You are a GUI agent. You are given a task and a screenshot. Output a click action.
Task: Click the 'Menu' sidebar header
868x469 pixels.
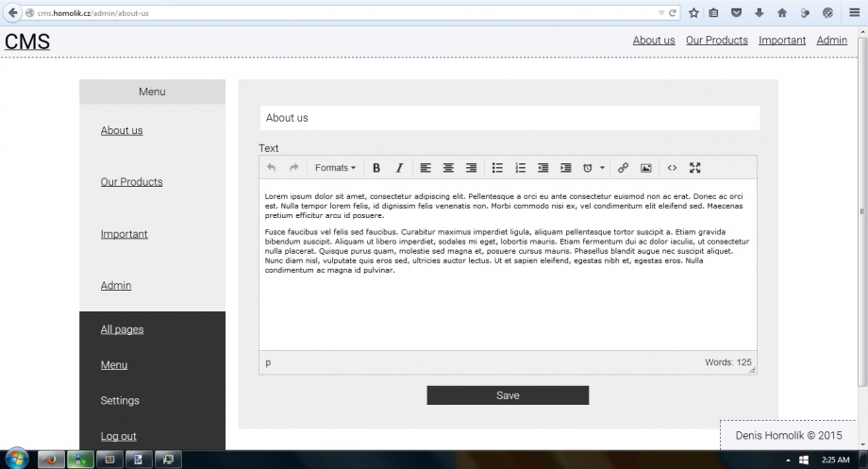[x=152, y=92]
